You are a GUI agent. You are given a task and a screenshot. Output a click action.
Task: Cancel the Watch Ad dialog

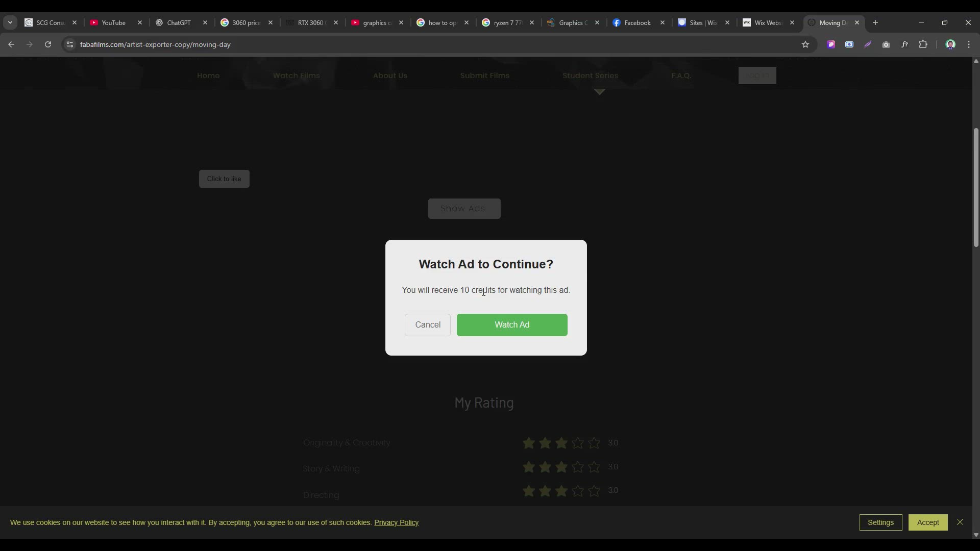point(428,325)
